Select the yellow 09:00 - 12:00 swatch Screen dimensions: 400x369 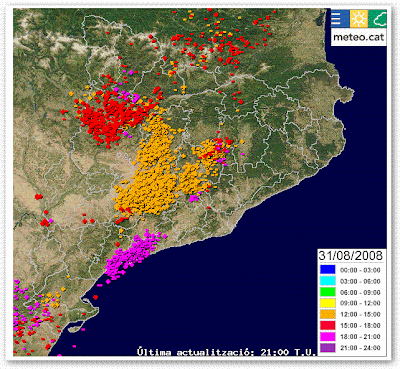pyautogui.click(x=328, y=303)
